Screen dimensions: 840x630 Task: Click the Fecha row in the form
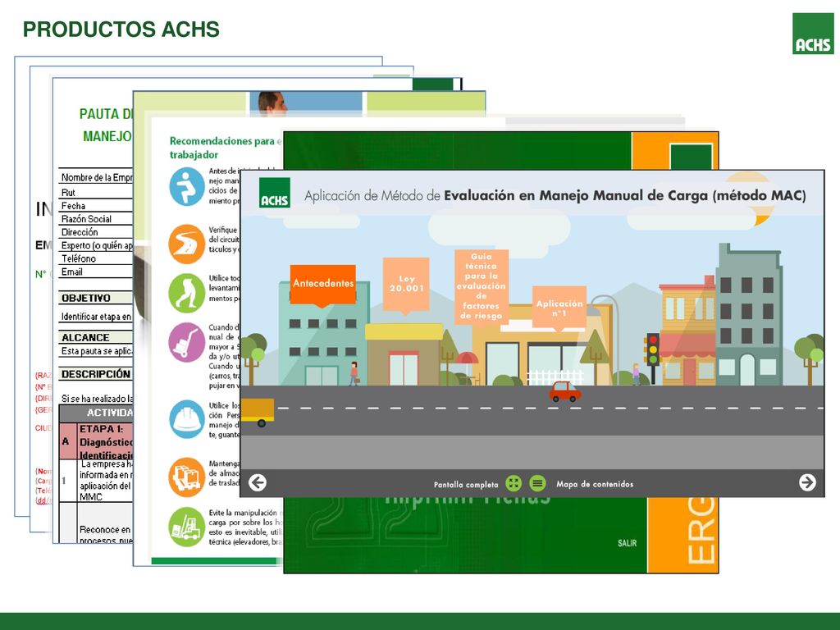[95, 205]
